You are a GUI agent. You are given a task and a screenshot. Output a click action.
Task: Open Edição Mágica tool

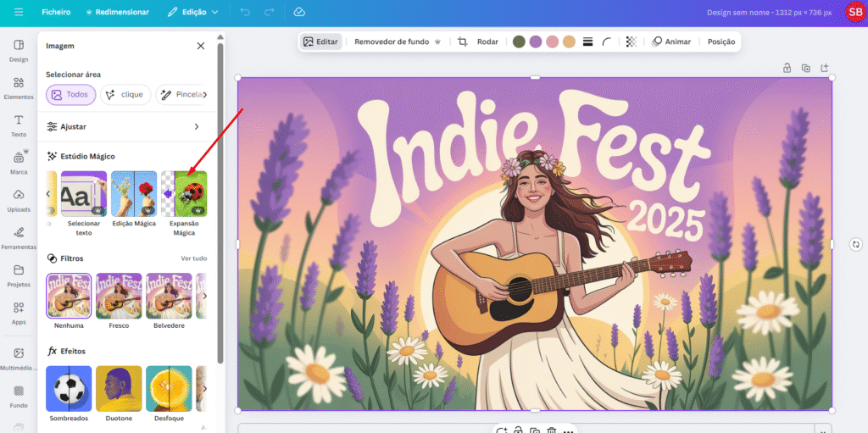134,197
